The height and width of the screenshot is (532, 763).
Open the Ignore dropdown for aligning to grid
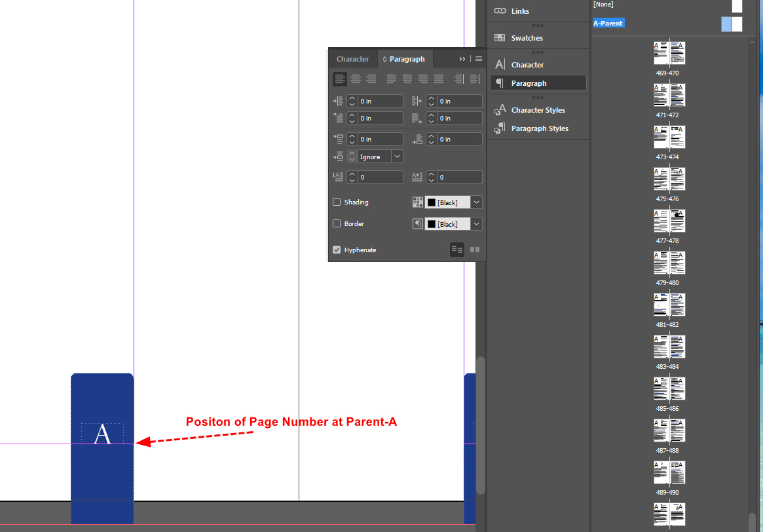tap(397, 156)
